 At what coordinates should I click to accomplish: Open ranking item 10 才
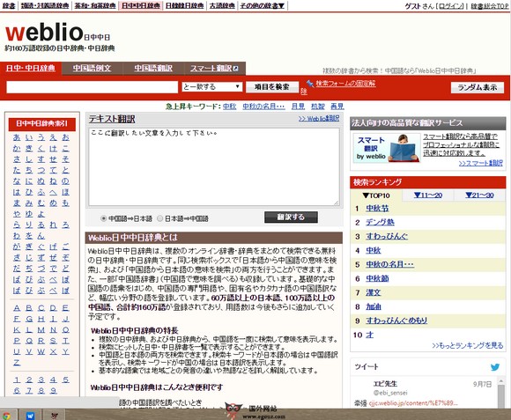click(369, 335)
